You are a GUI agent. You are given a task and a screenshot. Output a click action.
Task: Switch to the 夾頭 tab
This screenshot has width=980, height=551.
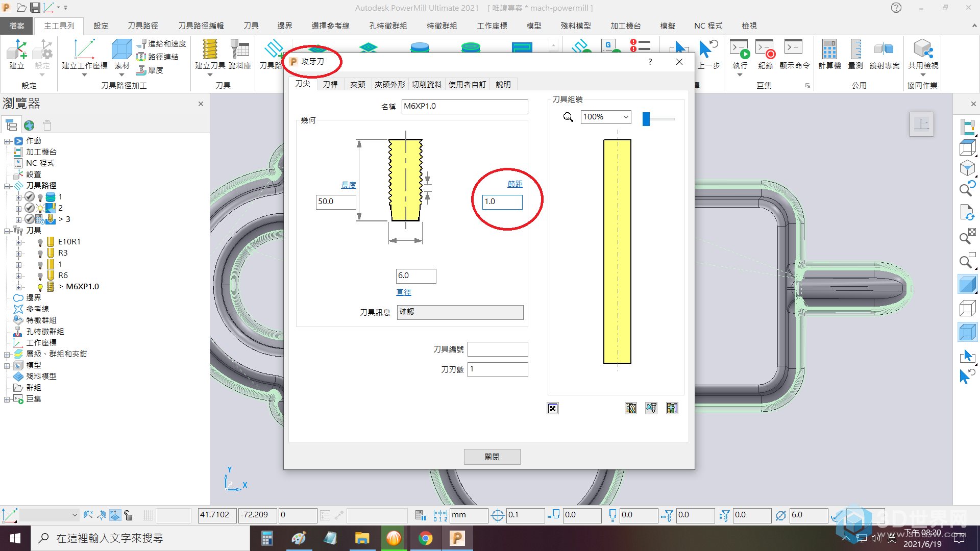[357, 84]
